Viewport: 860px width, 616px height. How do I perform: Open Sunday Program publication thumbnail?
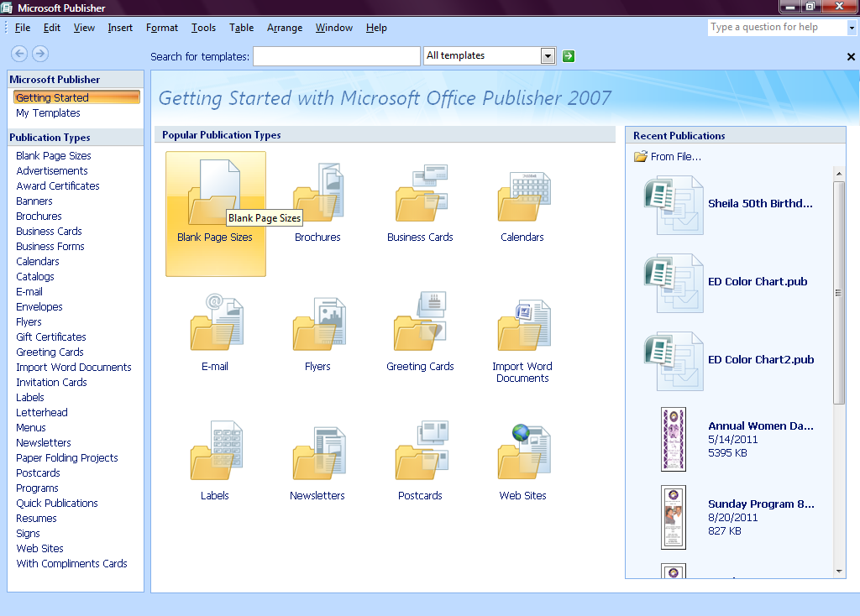coord(674,517)
